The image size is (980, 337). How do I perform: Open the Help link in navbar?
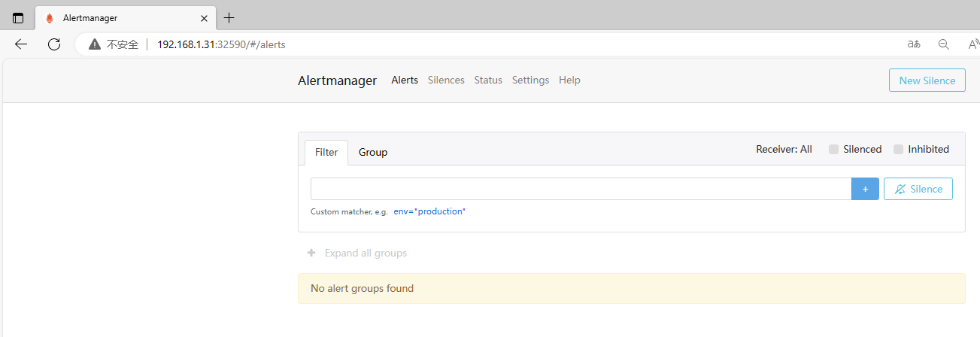pyautogui.click(x=569, y=80)
